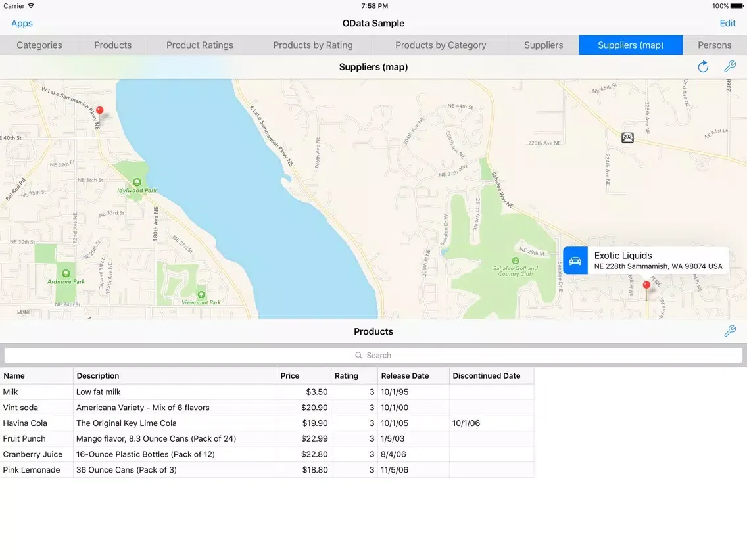Switch to the Suppliers tab
This screenshot has height=560, width=747.
click(544, 45)
